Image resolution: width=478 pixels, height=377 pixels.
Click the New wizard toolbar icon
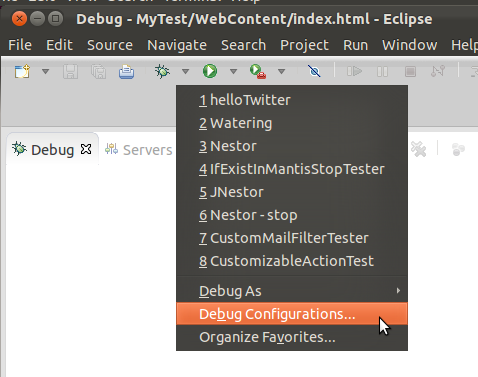[x=22, y=71]
